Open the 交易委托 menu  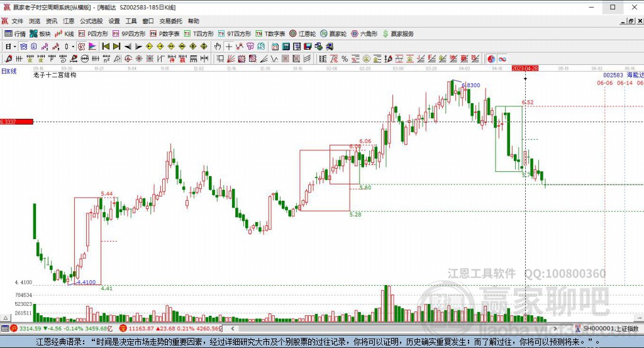point(171,21)
